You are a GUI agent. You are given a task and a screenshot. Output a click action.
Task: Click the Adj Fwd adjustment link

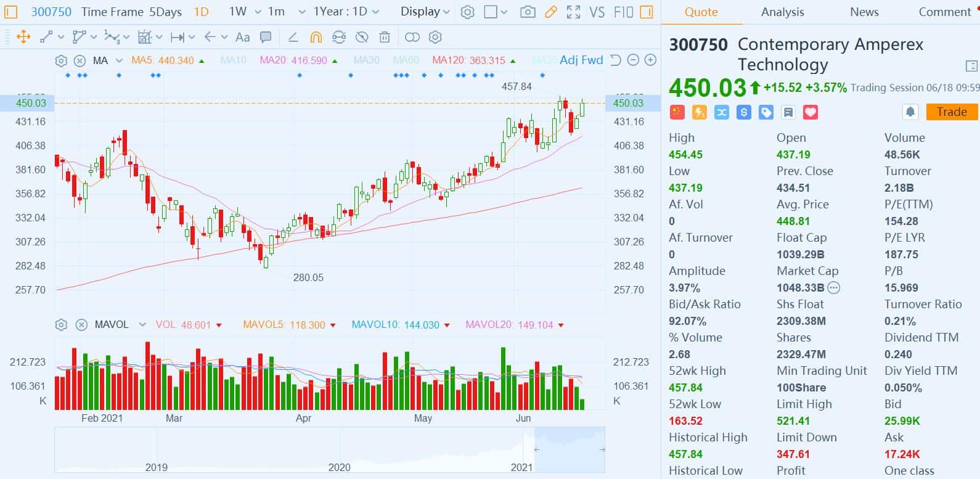pyautogui.click(x=581, y=60)
